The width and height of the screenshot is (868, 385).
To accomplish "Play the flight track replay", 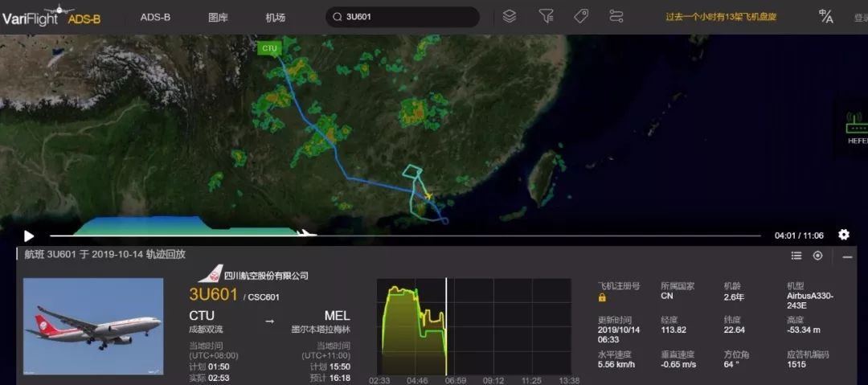I will click(29, 236).
